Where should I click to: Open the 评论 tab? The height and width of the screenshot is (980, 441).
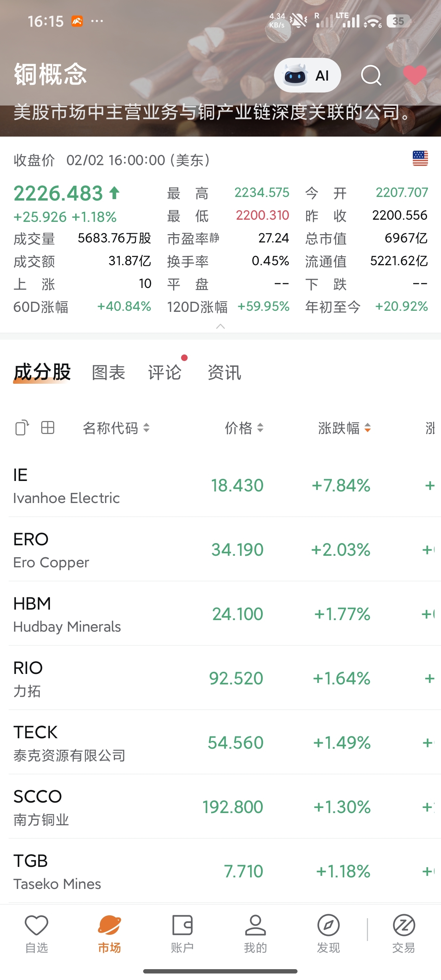164,372
